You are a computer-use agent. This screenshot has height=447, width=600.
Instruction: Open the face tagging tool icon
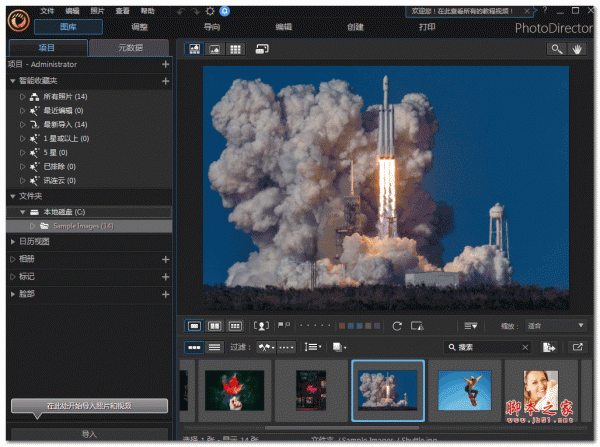tap(262, 325)
